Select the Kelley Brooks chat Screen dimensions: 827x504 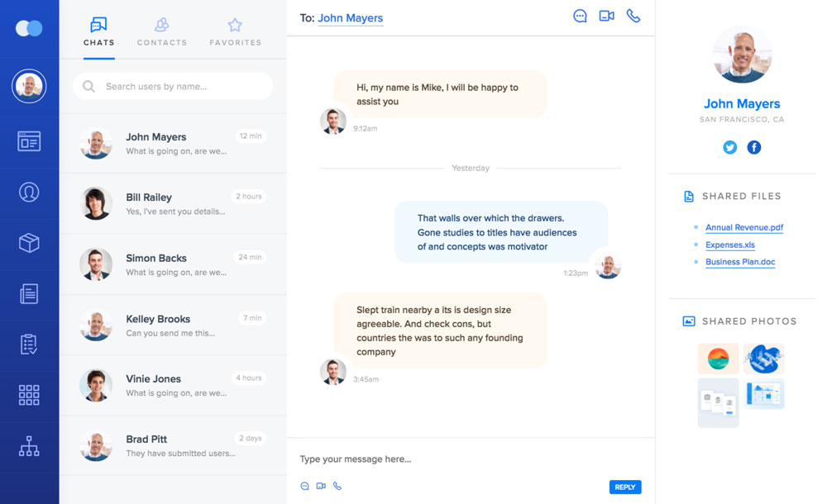[x=173, y=325]
